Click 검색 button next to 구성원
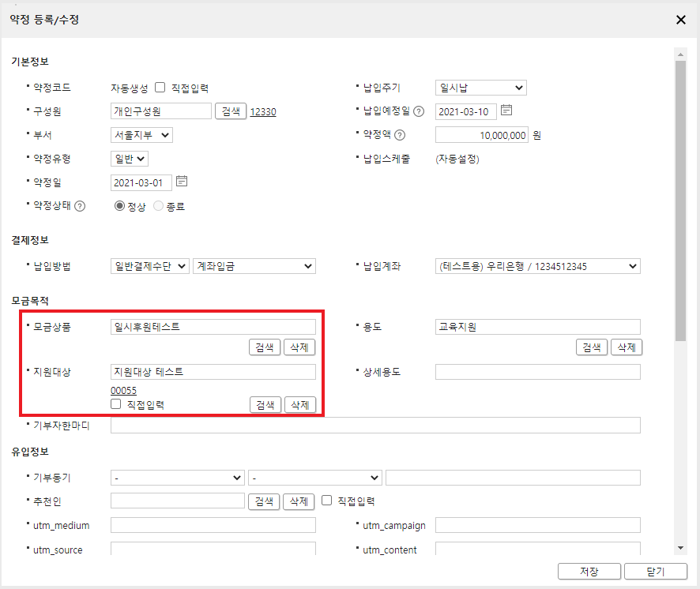The height and width of the screenshot is (589, 700). pos(231,111)
